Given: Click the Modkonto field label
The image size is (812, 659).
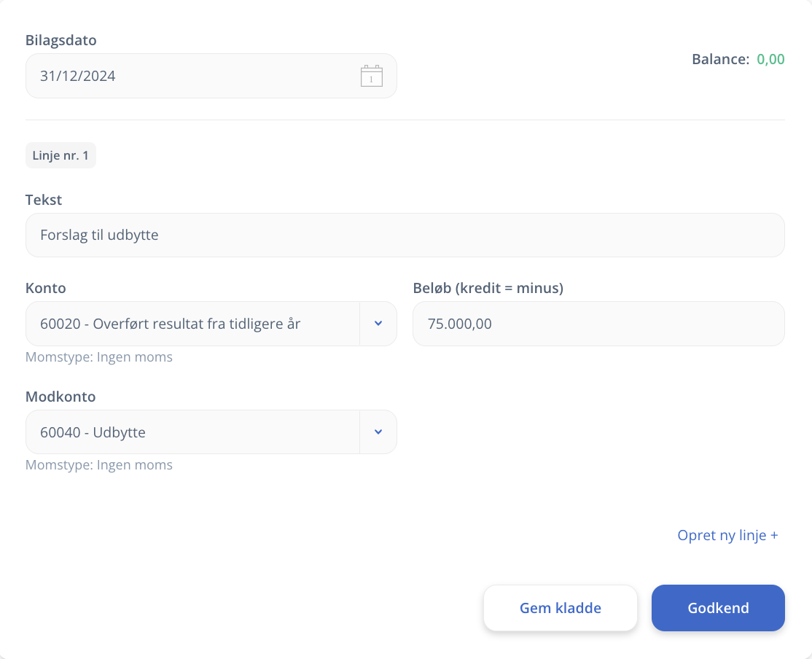Looking at the screenshot, I should click(60, 397).
